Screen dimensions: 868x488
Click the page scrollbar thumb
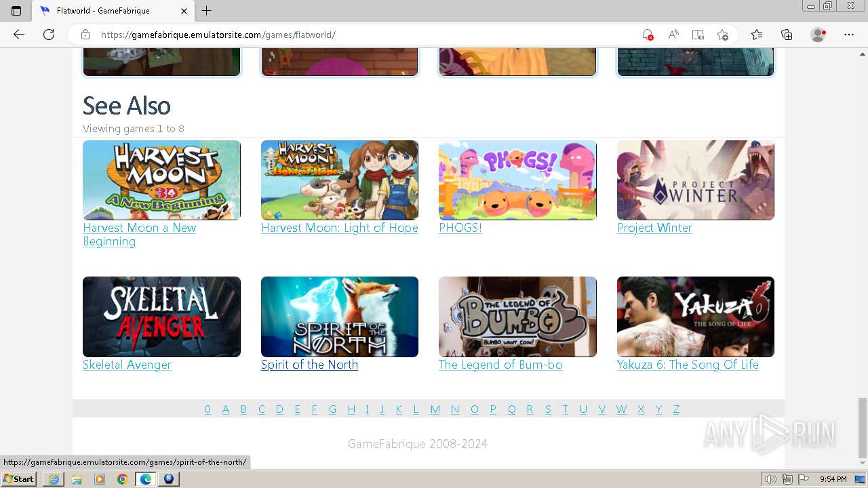pos(862,428)
